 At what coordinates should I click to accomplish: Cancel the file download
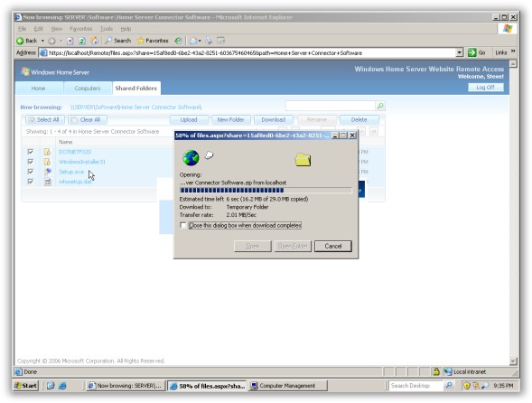point(333,246)
